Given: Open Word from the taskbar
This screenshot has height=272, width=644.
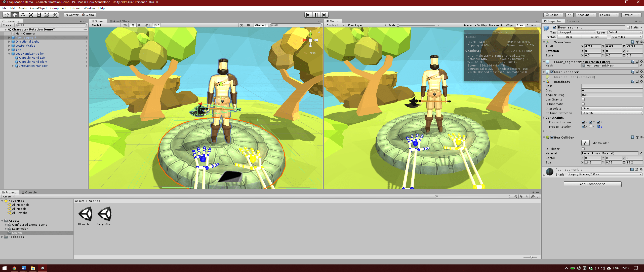Looking at the screenshot, I should click(x=24, y=268).
